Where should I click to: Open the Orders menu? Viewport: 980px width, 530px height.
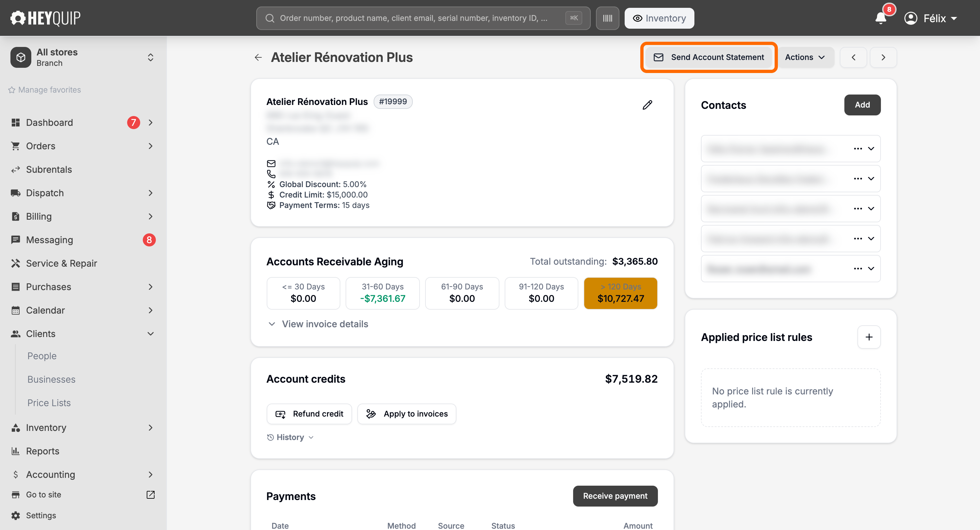(x=83, y=146)
